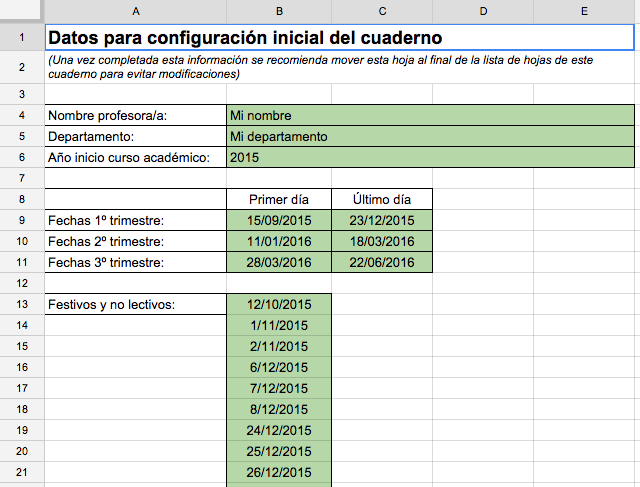Select third trimester end date 22/06/2016
Viewport: 640px width, 487px height.
pyautogui.click(x=381, y=262)
